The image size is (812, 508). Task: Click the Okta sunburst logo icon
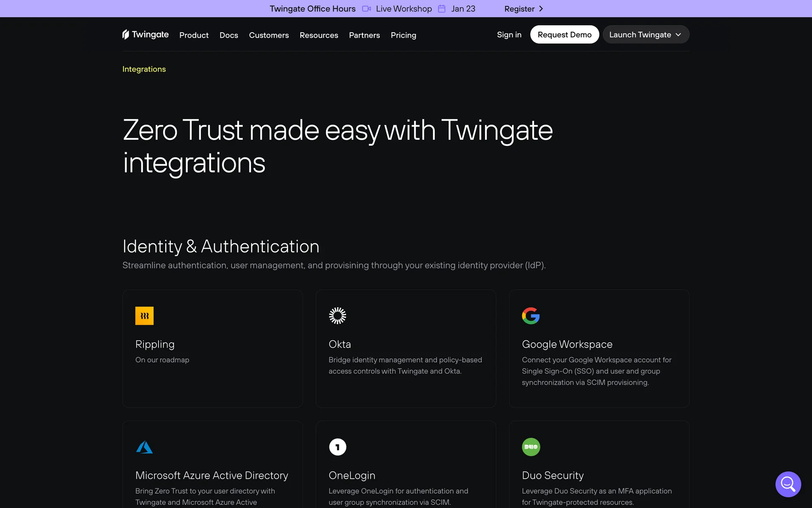tap(337, 316)
